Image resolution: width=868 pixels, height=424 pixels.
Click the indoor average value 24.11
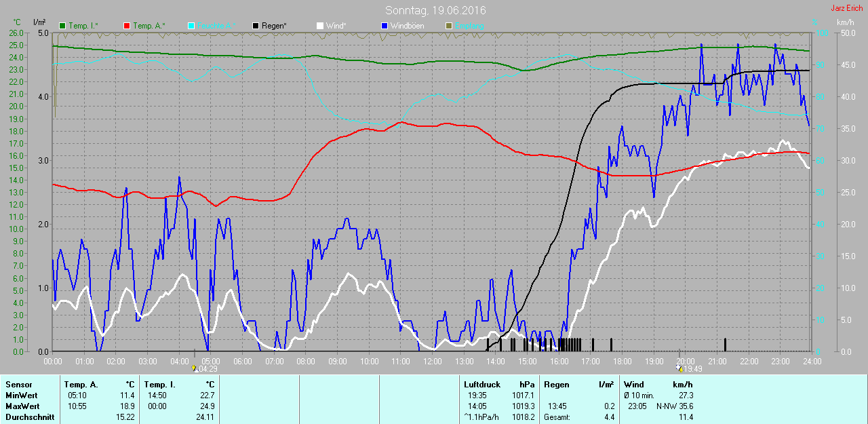(205, 417)
